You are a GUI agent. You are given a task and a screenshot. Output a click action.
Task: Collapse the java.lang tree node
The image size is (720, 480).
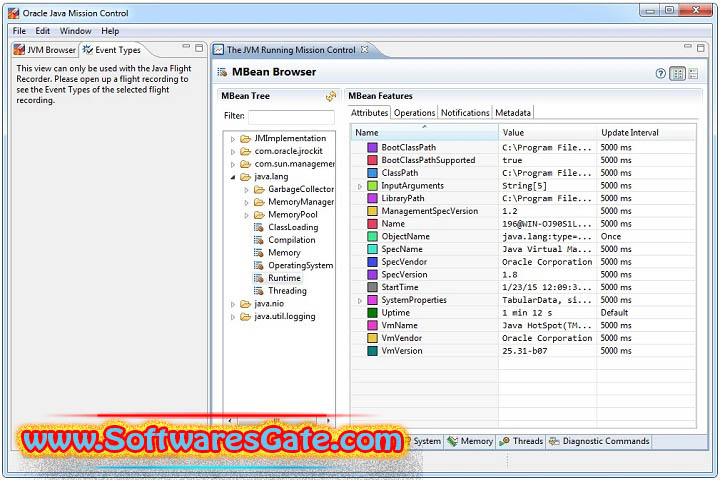click(233, 177)
